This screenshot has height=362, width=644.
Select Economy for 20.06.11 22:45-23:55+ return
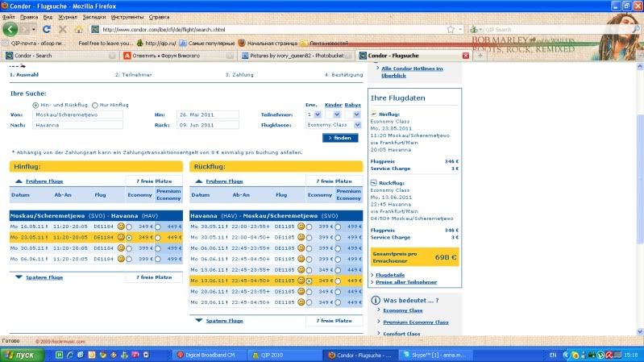point(309,292)
